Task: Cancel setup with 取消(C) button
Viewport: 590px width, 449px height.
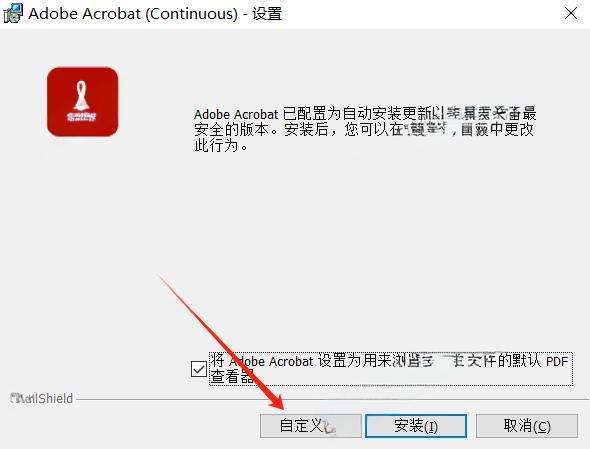Action: pyautogui.click(x=527, y=426)
